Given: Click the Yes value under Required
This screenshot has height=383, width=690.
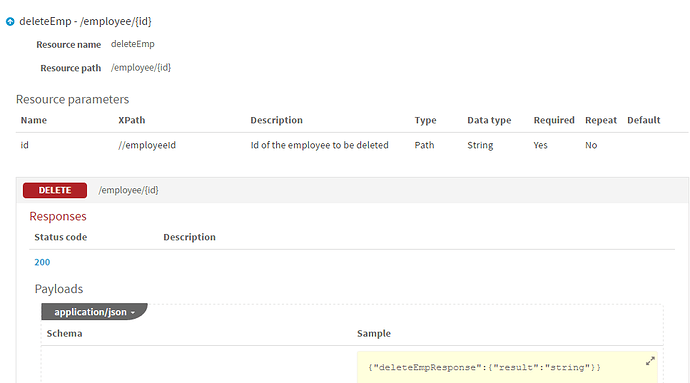Looking at the screenshot, I should tap(540, 145).
